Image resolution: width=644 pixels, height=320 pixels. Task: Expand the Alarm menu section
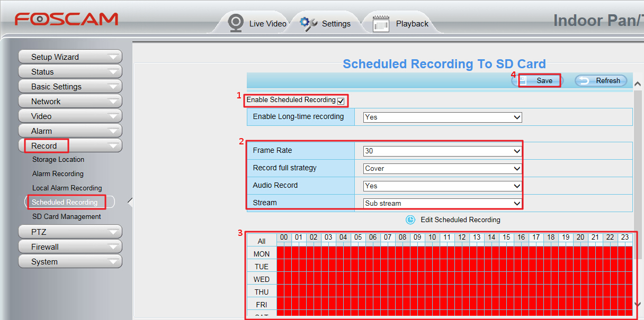coord(70,131)
